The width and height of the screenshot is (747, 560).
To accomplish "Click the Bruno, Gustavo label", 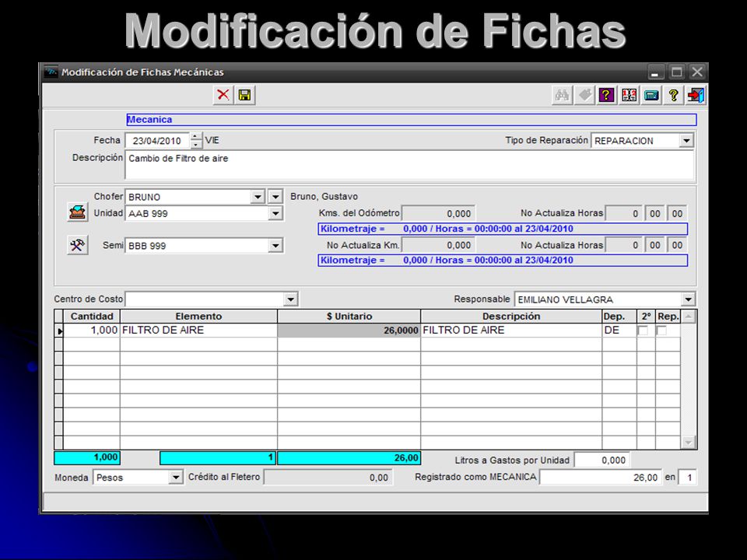I will pyautogui.click(x=324, y=196).
